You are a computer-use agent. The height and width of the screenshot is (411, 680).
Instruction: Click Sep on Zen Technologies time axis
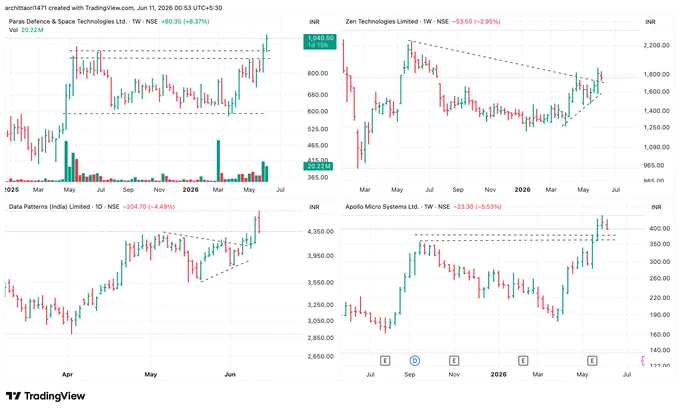[458, 189]
